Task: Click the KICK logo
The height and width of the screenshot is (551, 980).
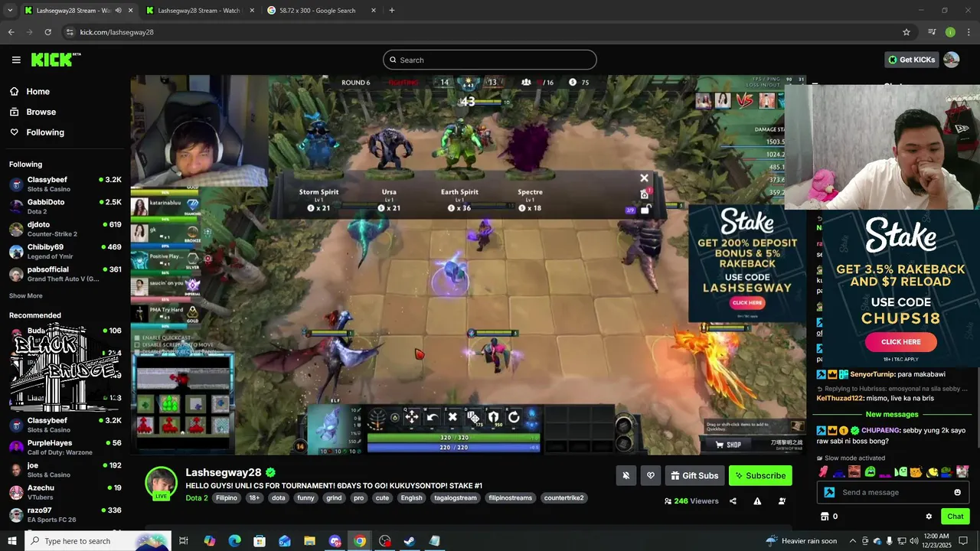Action: (55, 60)
